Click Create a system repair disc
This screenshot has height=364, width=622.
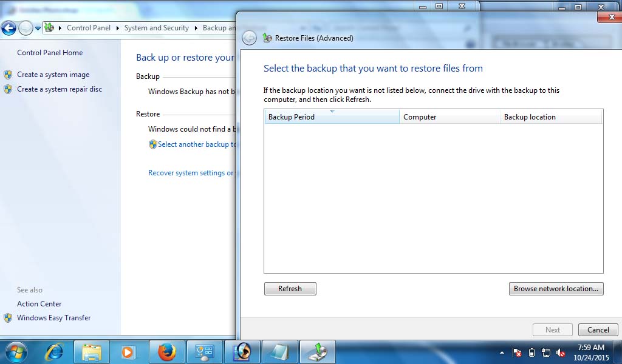coord(60,89)
